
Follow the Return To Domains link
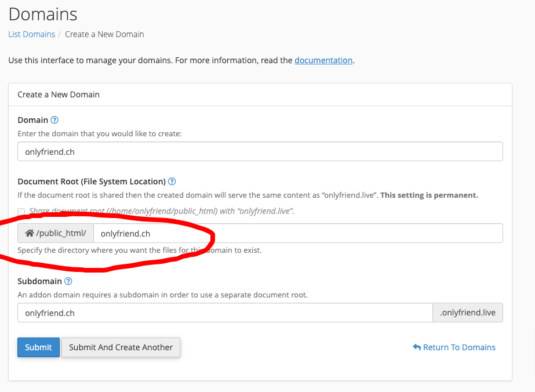[x=459, y=347]
